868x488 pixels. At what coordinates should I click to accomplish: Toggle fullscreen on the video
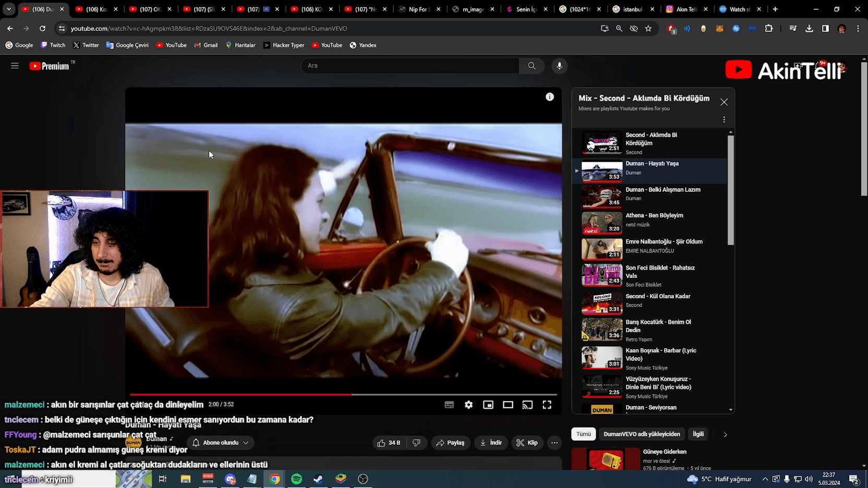(547, 405)
